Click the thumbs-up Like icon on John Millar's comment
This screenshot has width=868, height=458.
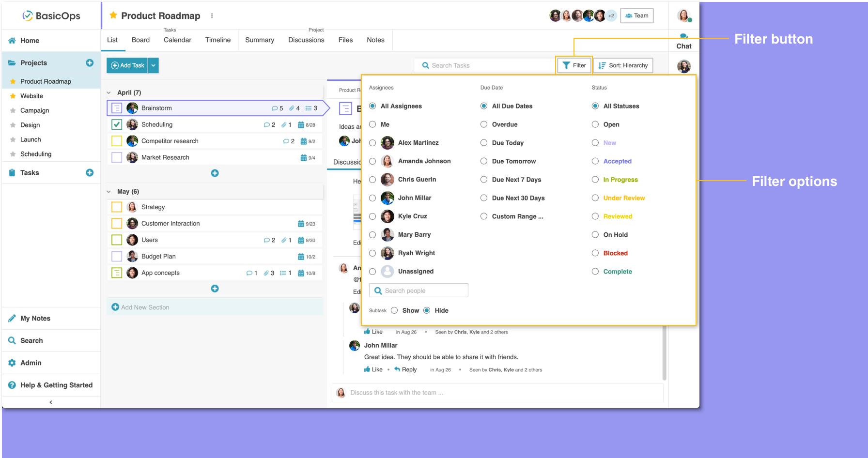tap(368, 369)
